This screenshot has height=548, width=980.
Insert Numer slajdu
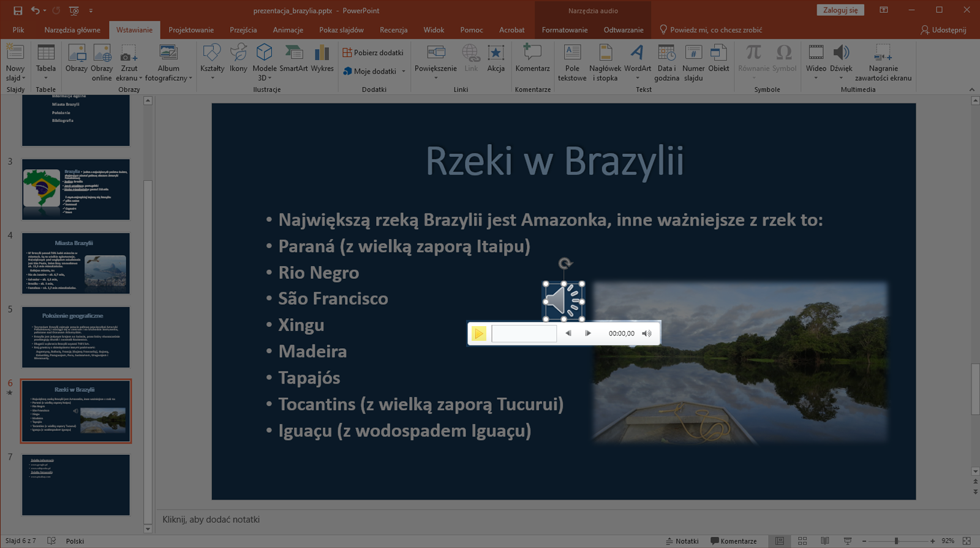pyautogui.click(x=693, y=63)
